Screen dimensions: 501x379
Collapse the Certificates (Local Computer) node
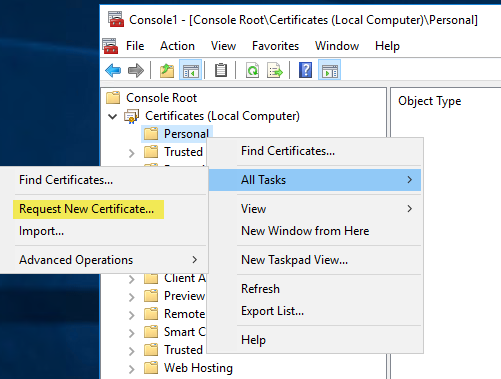point(113,116)
